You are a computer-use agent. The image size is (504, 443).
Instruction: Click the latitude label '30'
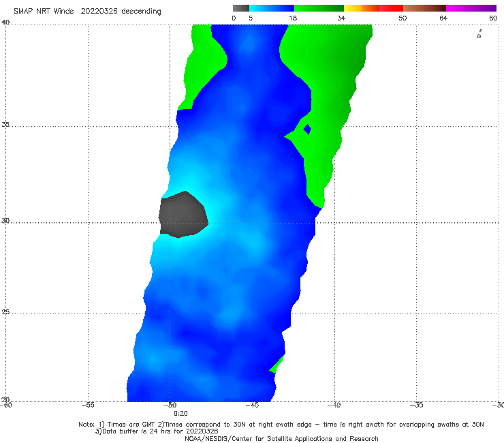pyautogui.click(x=5, y=221)
